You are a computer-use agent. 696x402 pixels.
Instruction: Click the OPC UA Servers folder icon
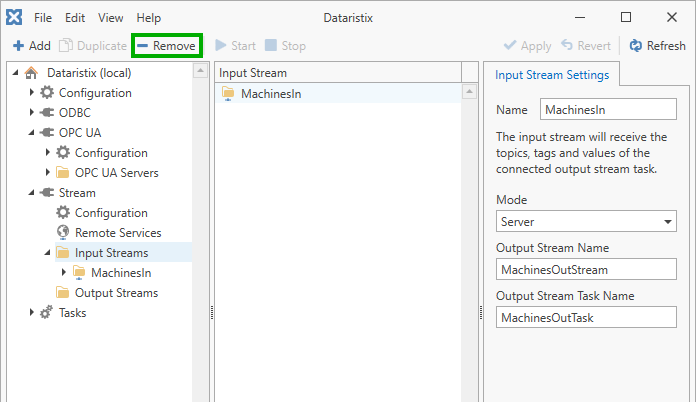(63, 173)
